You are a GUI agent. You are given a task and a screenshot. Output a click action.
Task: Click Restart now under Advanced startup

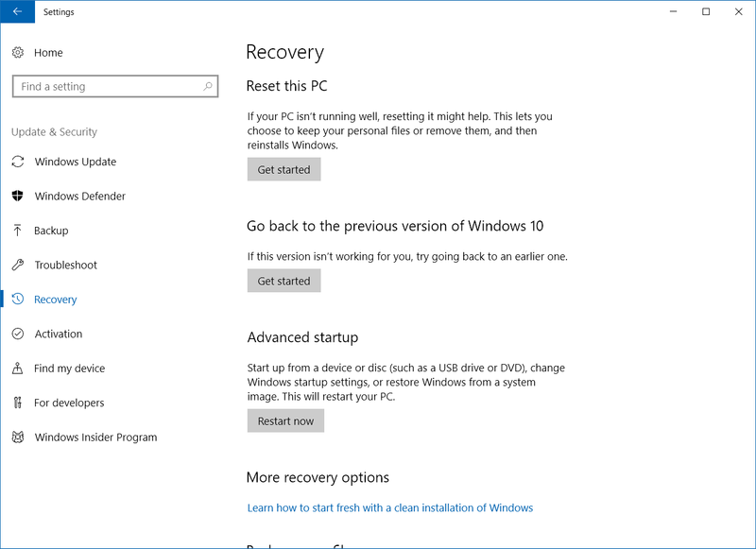pos(285,420)
